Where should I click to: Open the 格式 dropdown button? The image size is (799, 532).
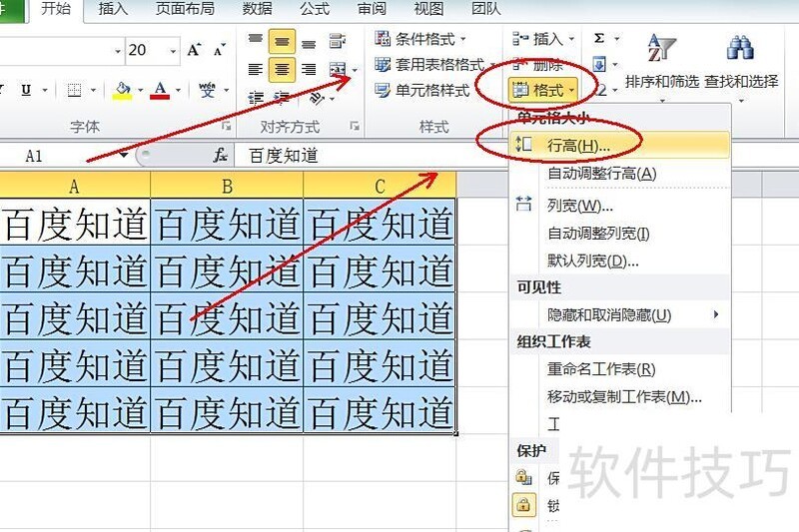(542, 90)
